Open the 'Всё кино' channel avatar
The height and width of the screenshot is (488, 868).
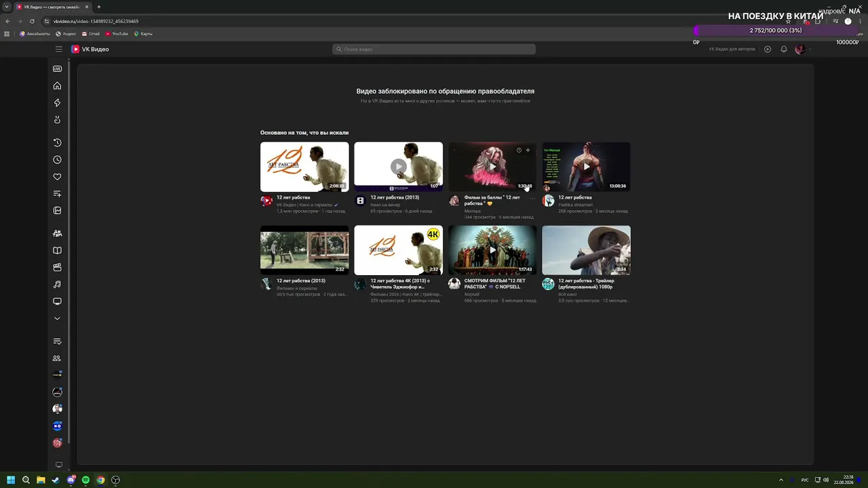pyautogui.click(x=548, y=284)
